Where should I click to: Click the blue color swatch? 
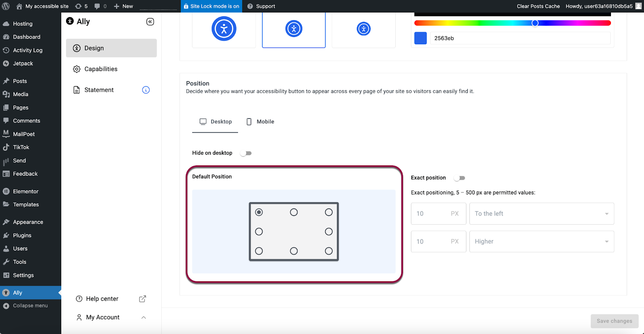pos(420,38)
